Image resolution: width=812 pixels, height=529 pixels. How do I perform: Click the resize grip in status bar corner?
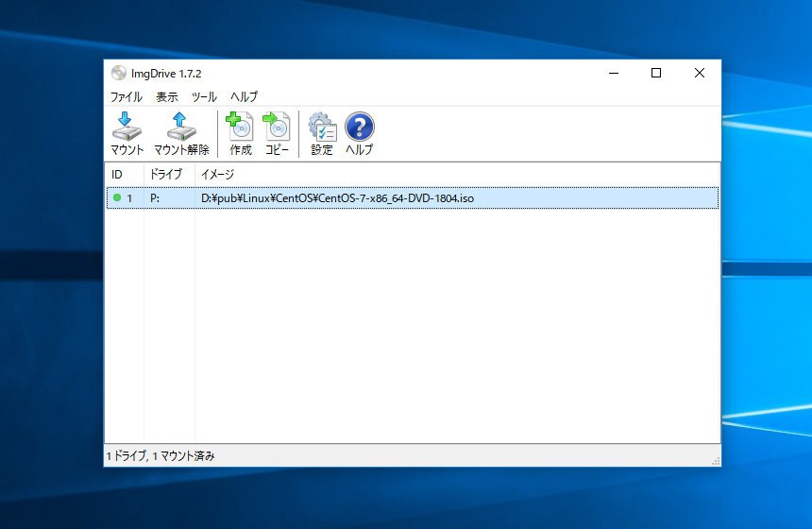coord(715,461)
